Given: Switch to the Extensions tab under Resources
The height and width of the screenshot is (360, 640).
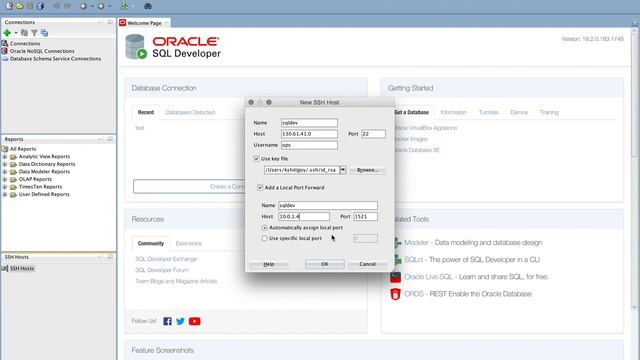Looking at the screenshot, I should 189,243.
